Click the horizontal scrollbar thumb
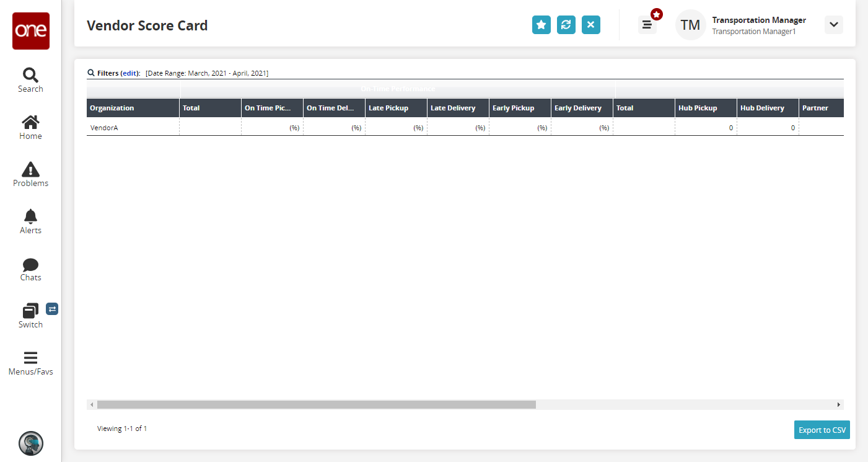This screenshot has width=868, height=462. click(317, 404)
